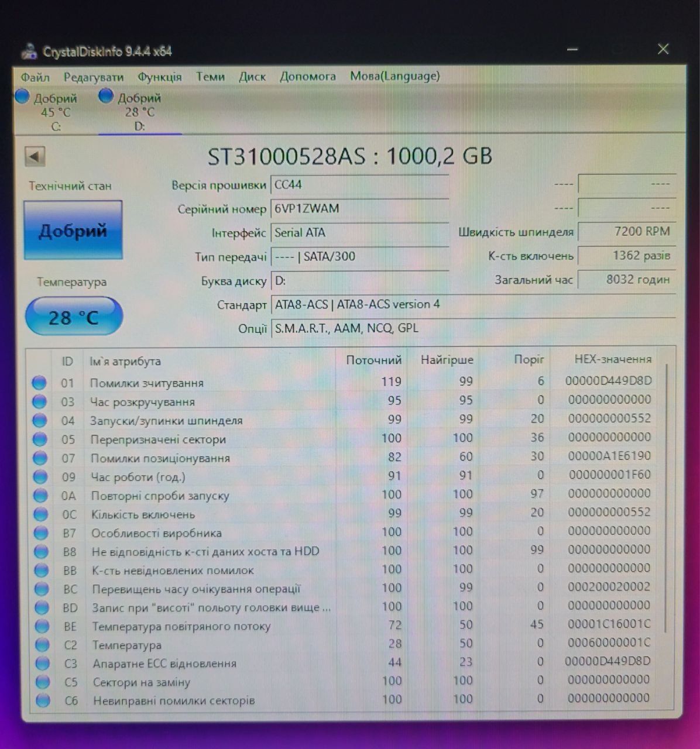Open the Теми menu
Viewport: 700px width, 749px height.
click(x=210, y=77)
